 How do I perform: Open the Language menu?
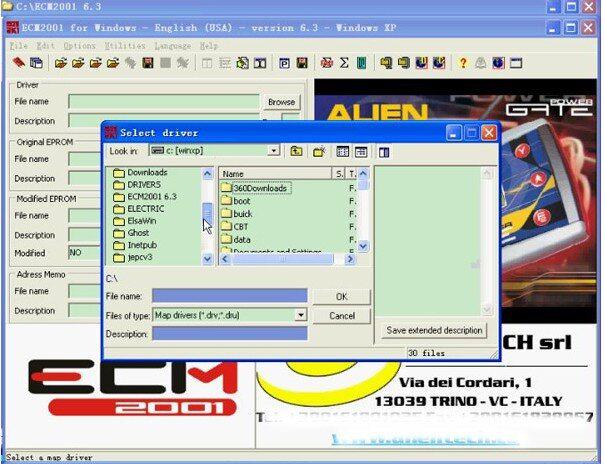(x=172, y=46)
